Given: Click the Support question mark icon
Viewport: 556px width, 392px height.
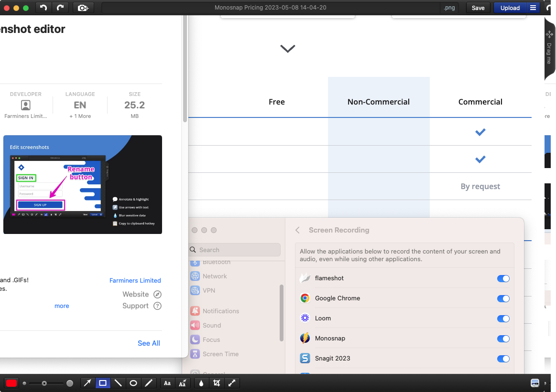Looking at the screenshot, I should tap(157, 306).
